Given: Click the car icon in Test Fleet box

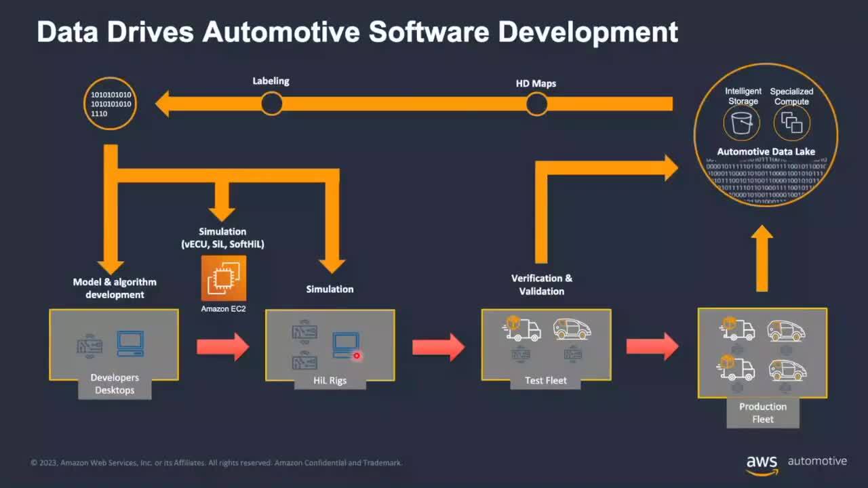Looking at the screenshot, I should click(572, 329).
